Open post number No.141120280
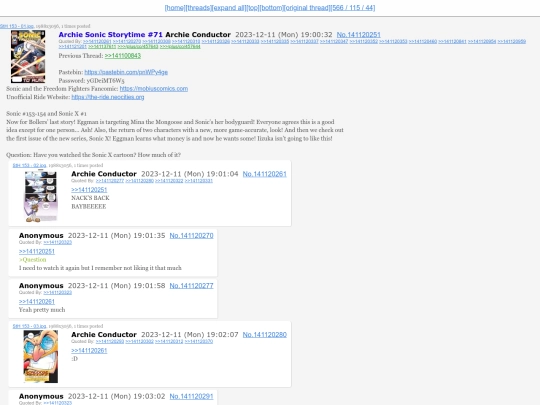Image resolution: width=540 pixels, height=405 pixels. (264, 335)
